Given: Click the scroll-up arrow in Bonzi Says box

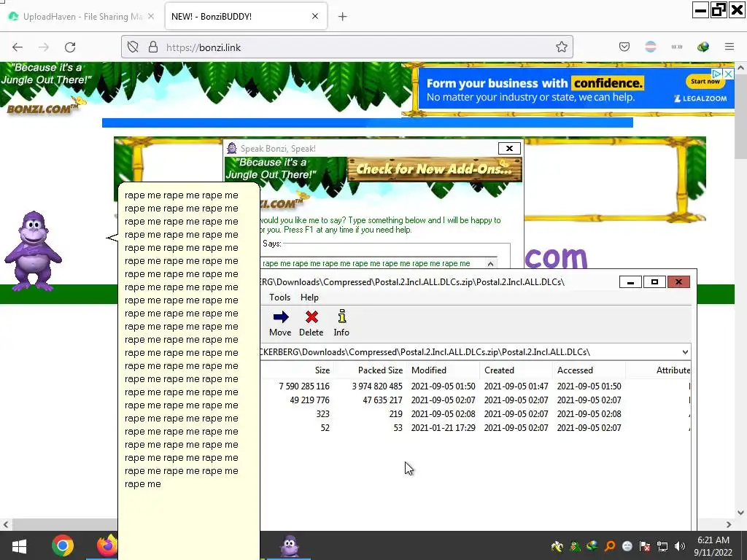Looking at the screenshot, I should coord(490,263).
